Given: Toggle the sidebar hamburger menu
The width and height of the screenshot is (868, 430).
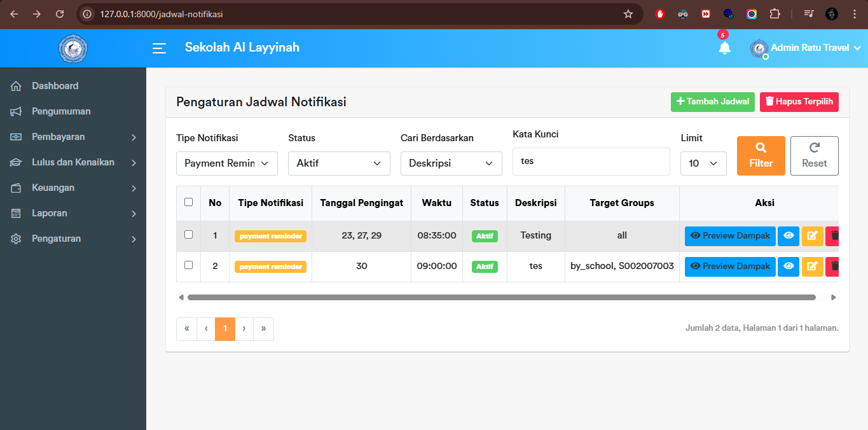Looking at the screenshot, I should 158,48.
